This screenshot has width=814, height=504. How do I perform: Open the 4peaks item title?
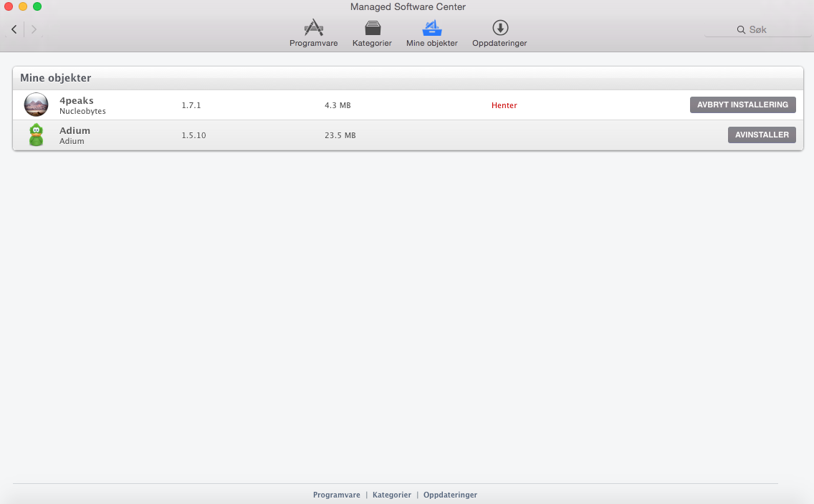click(x=76, y=100)
